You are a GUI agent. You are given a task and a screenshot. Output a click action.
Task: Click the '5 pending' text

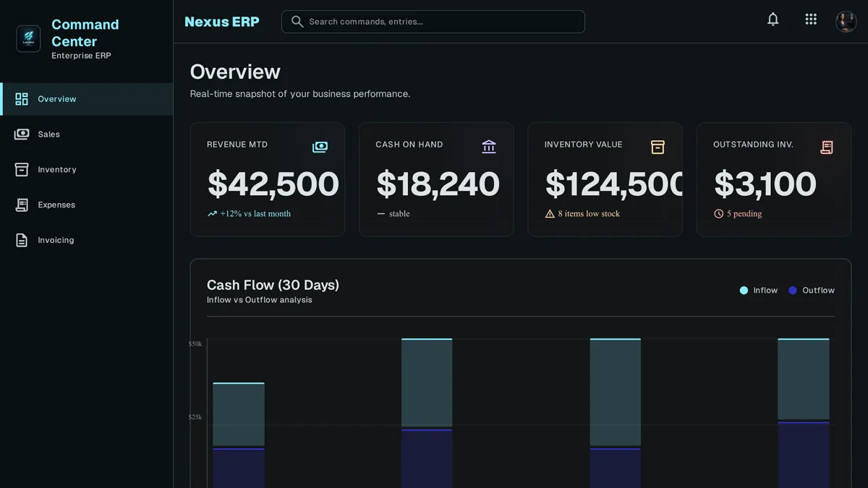[x=744, y=214]
